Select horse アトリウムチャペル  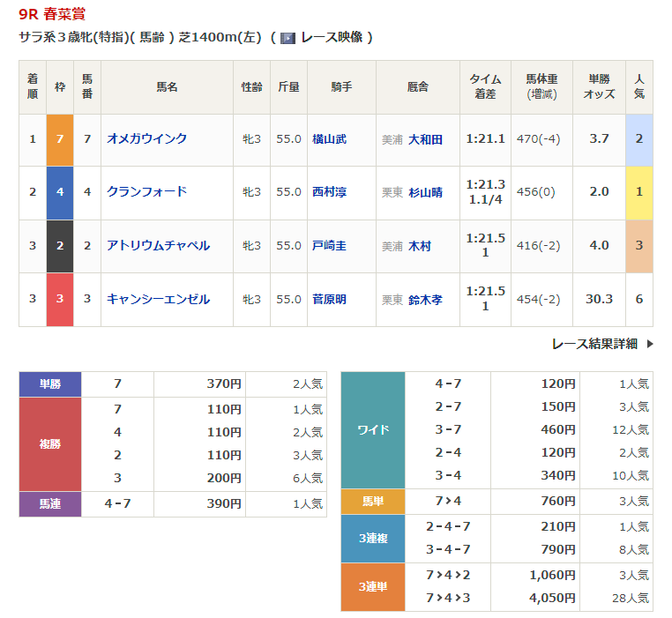(158, 246)
